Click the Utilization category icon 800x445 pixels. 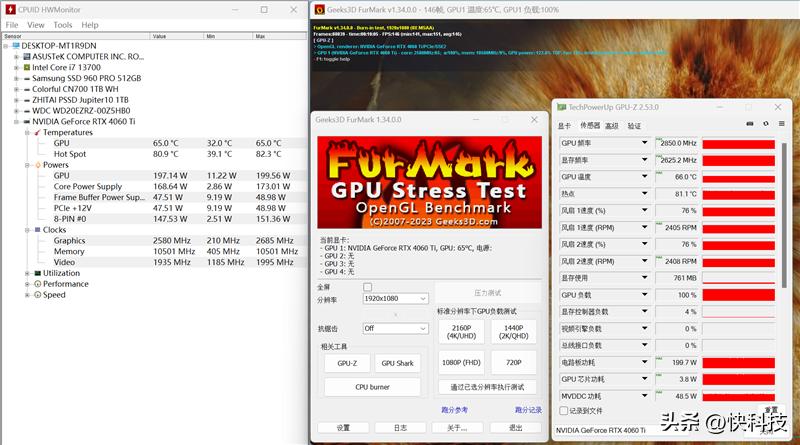coord(38,274)
